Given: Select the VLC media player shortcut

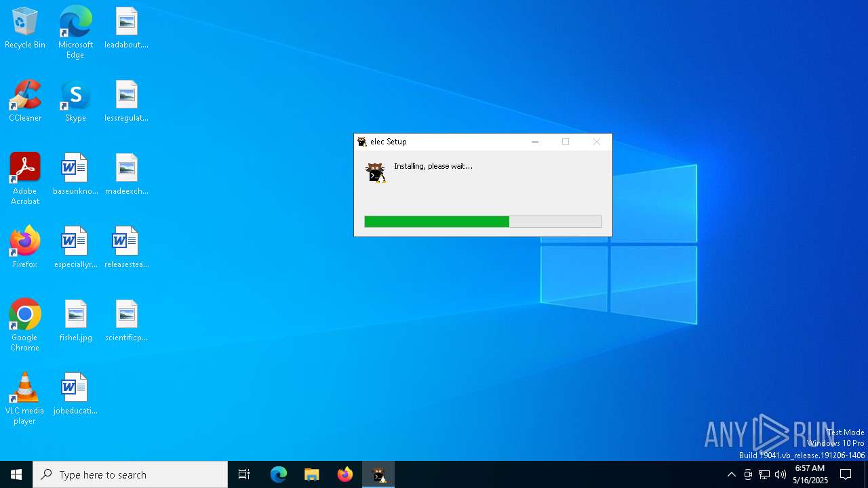Looking at the screenshot, I should coord(25,399).
